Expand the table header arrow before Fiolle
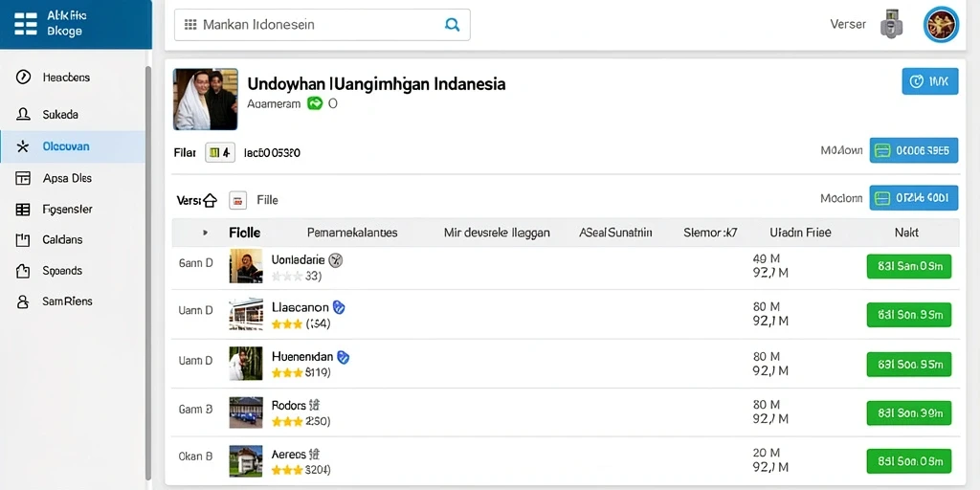 (x=205, y=233)
